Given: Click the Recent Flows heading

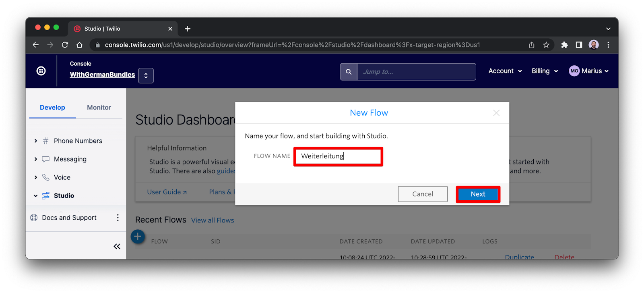Looking at the screenshot, I should coord(161,220).
